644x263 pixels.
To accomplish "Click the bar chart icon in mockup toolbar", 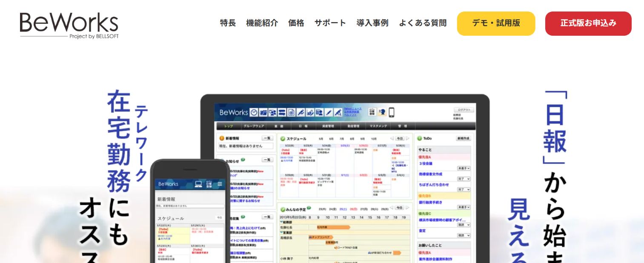I will tap(310, 112).
